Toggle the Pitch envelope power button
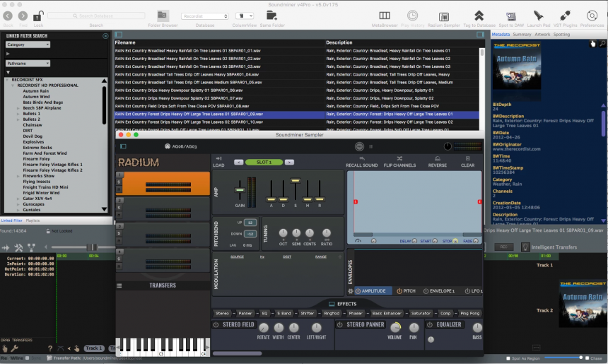This screenshot has width=608, height=364. (399, 291)
